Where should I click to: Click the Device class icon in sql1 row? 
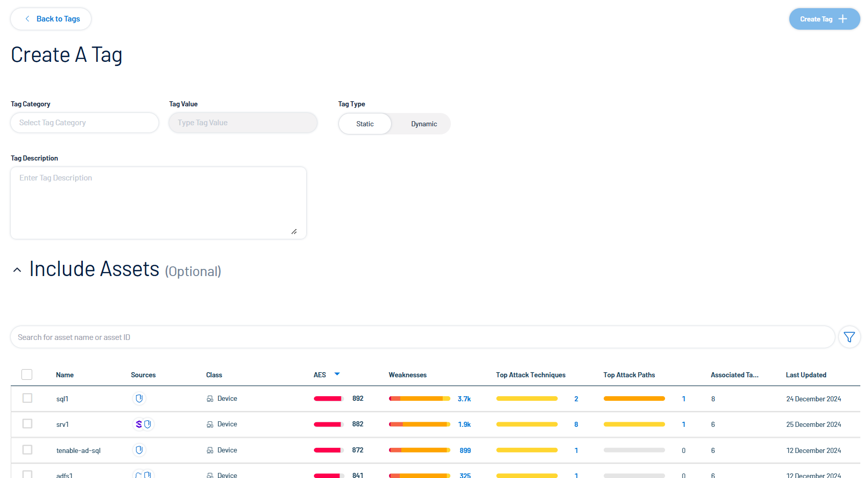210,399
